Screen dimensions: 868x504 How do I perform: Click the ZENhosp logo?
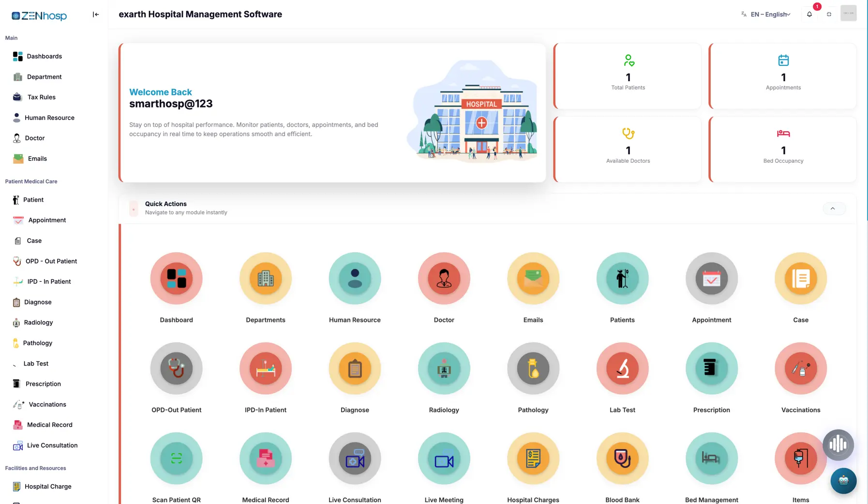point(39,15)
